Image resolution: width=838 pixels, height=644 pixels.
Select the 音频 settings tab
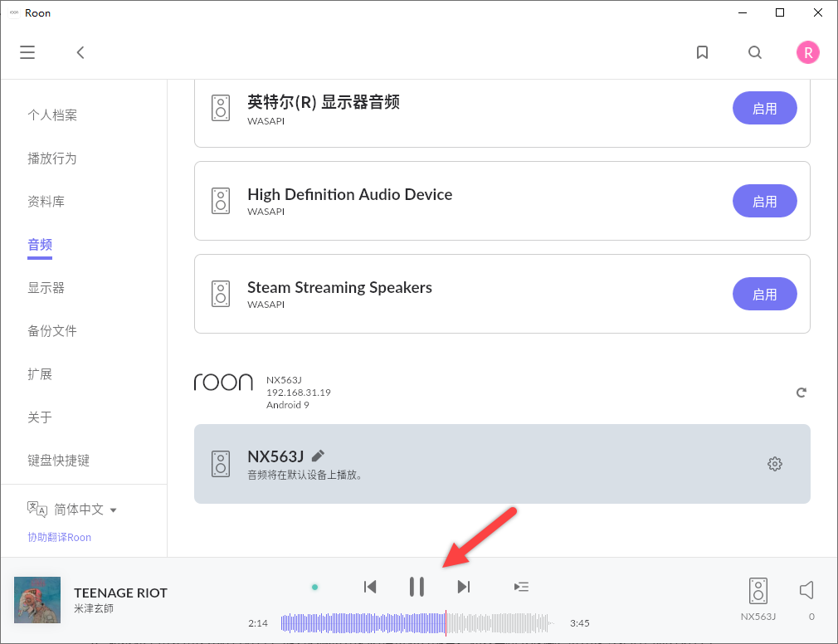point(40,245)
